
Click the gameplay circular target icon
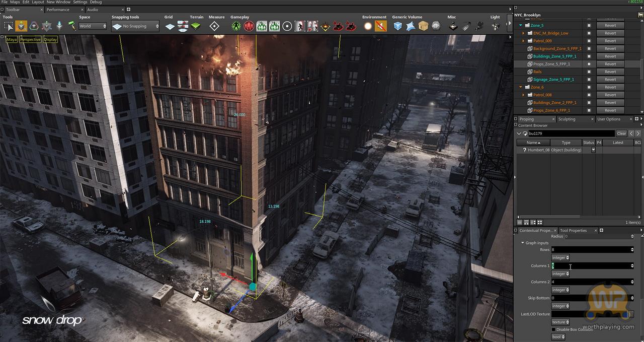click(x=287, y=26)
